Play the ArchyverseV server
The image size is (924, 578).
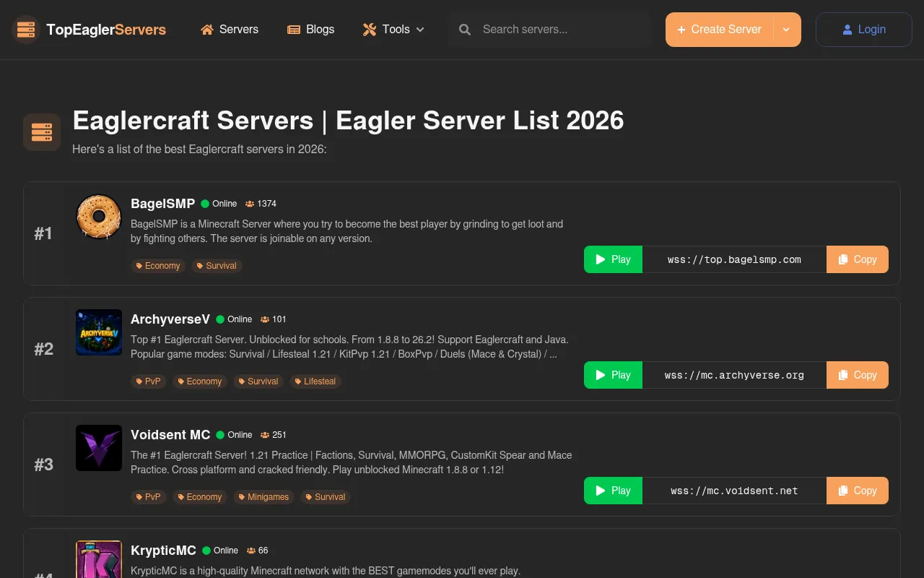click(x=613, y=375)
